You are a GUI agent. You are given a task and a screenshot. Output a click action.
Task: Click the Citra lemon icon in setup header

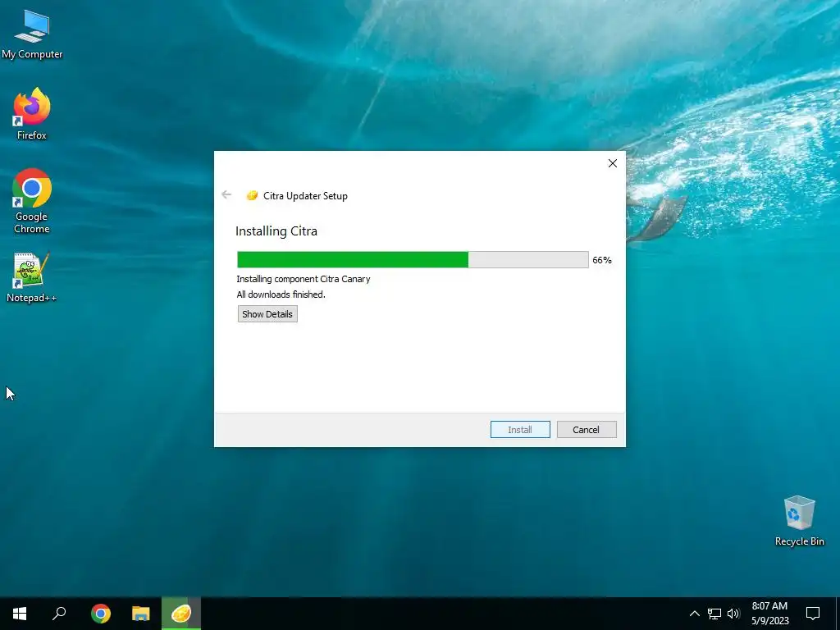coord(252,195)
